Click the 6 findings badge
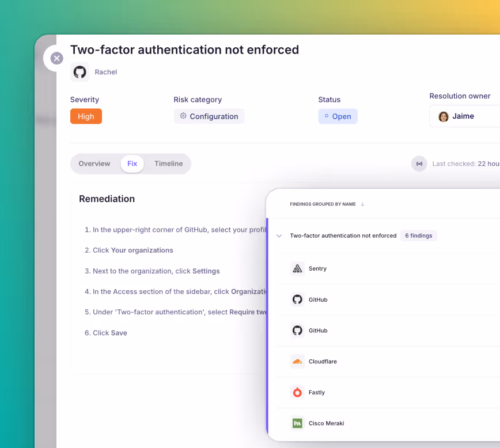The width and height of the screenshot is (500, 448). point(418,236)
